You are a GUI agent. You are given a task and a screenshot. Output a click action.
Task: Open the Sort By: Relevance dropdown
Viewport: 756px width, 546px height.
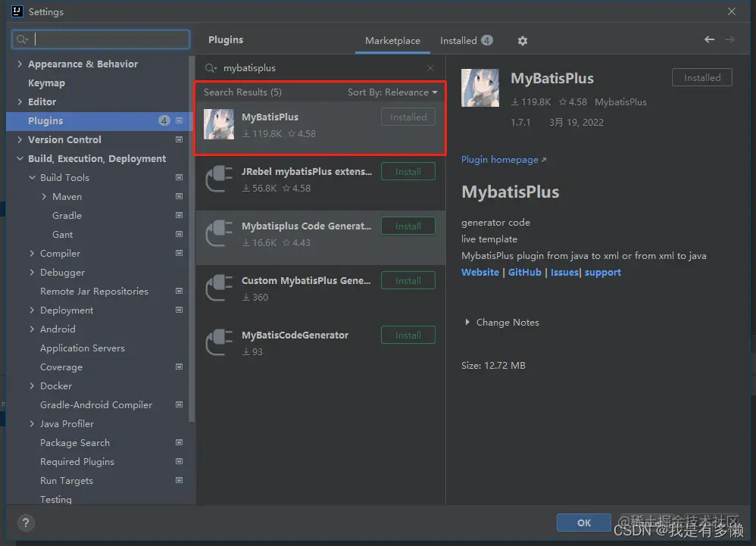[392, 92]
